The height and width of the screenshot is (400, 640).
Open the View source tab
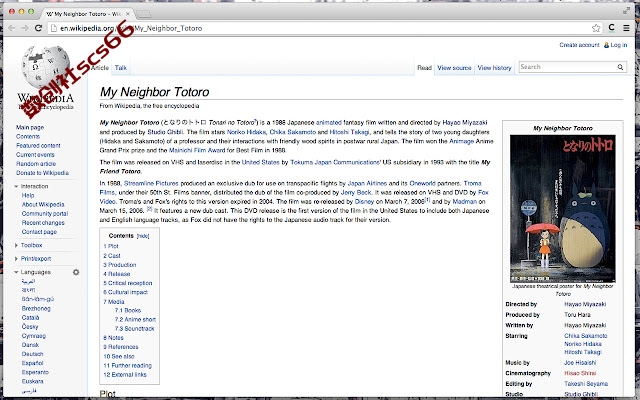[x=454, y=68]
